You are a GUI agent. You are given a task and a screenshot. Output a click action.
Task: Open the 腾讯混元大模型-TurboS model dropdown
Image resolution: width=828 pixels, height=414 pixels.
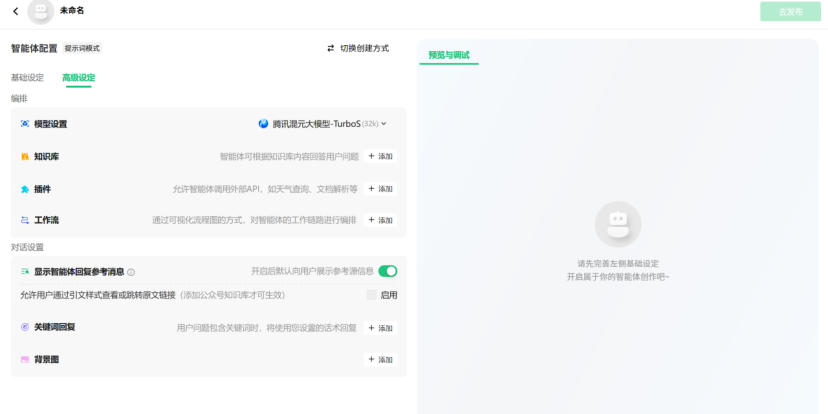[322, 124]
